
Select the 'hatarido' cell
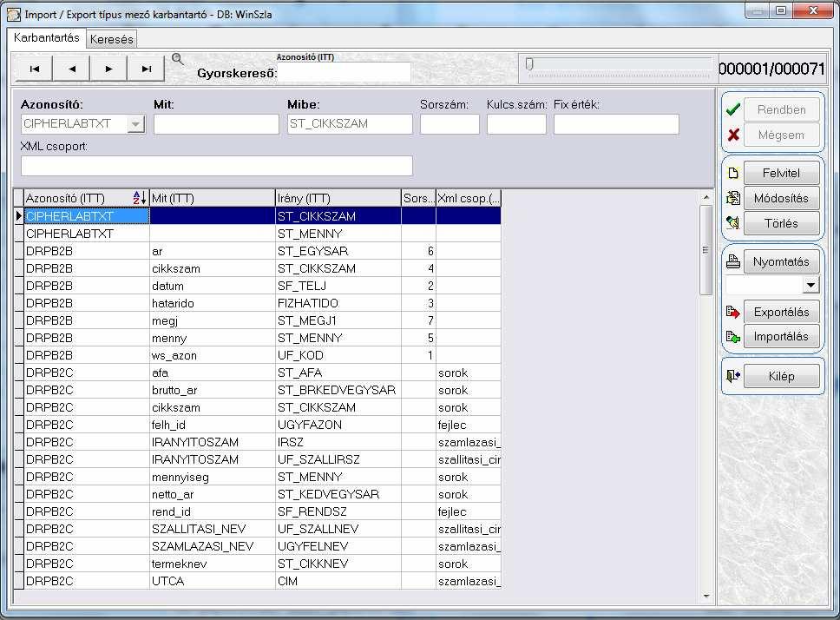click(212, 303)
